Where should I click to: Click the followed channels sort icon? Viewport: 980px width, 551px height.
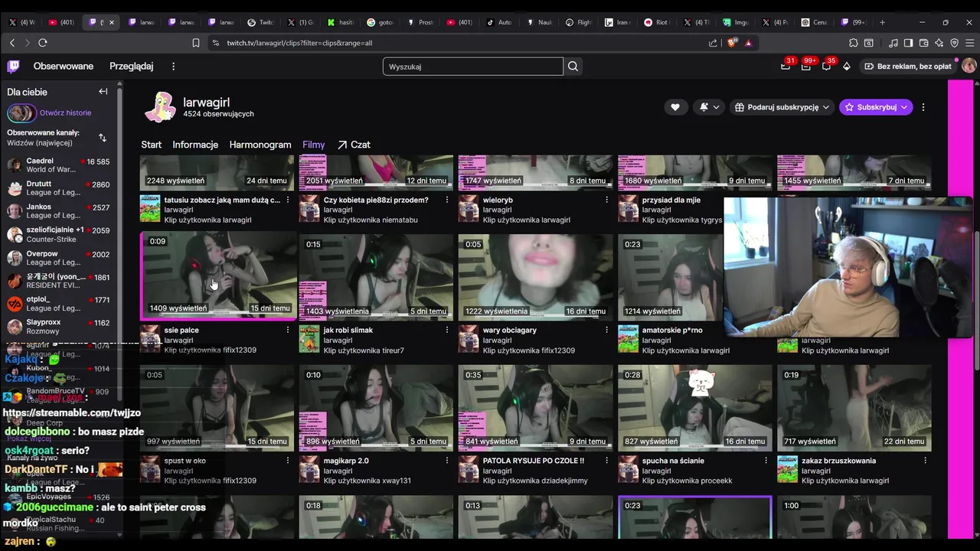pos(103,138)
